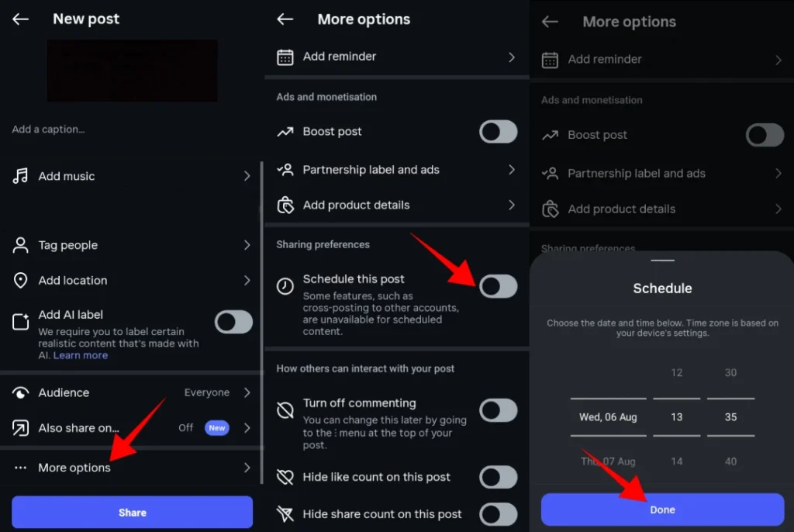
Task: Enable the Schedule this post toggle
Action: pos(499,286)
